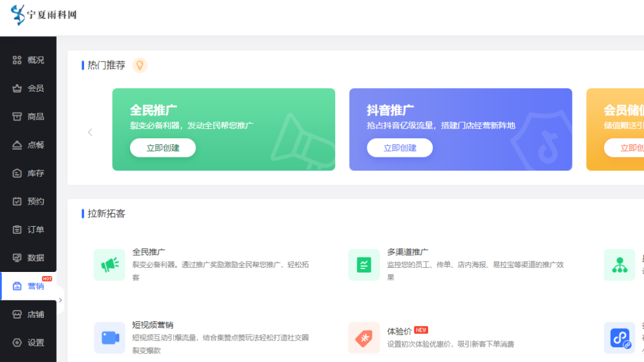Click the 拉新拓客 section heading
644x362 pixels.
tap(106, 214)
